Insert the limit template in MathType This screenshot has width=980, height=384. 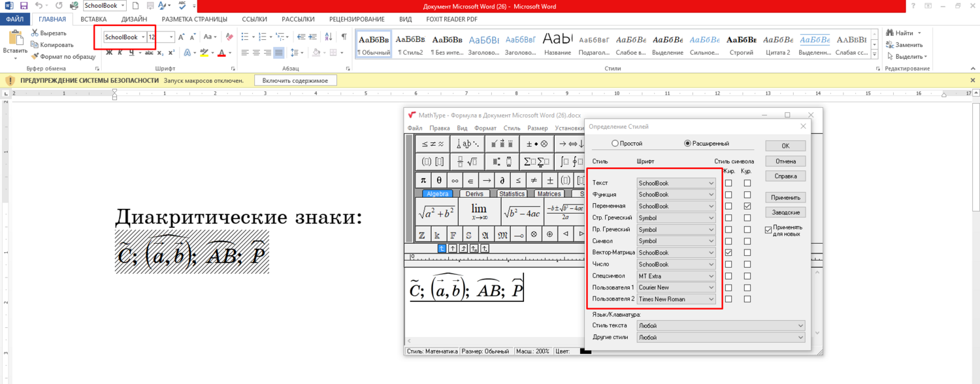pyautogui.click(x=479, y=212)
